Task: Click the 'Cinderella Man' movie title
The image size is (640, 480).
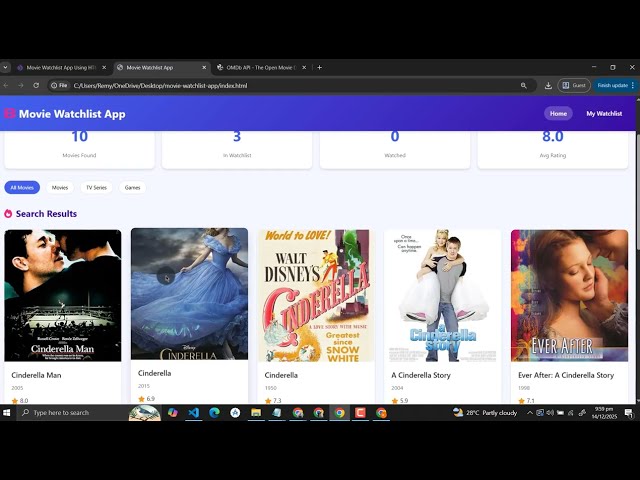Action: pos(36,375)
